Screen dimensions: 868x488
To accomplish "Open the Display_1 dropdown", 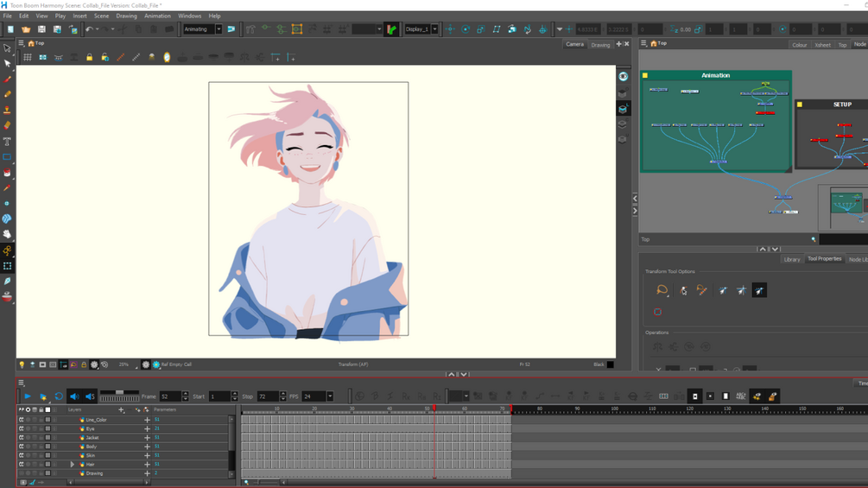I will click(434, 29).
